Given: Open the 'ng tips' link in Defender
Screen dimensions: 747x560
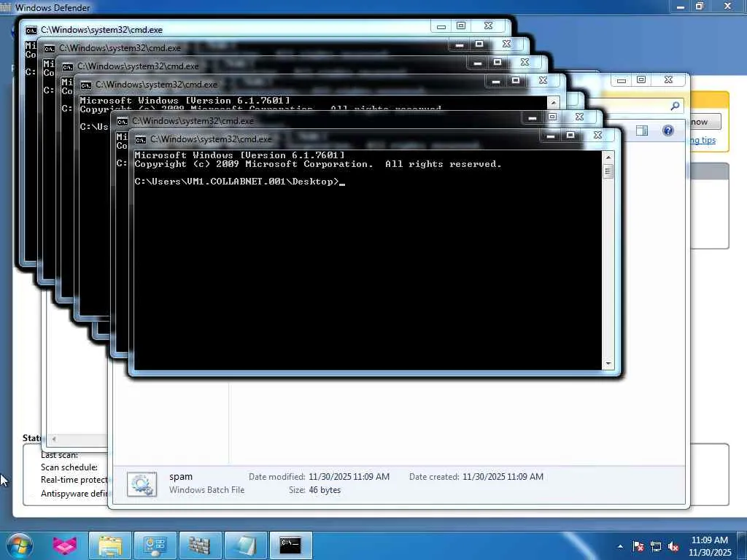Looking at the screenshot, I should tap(703, 140).
